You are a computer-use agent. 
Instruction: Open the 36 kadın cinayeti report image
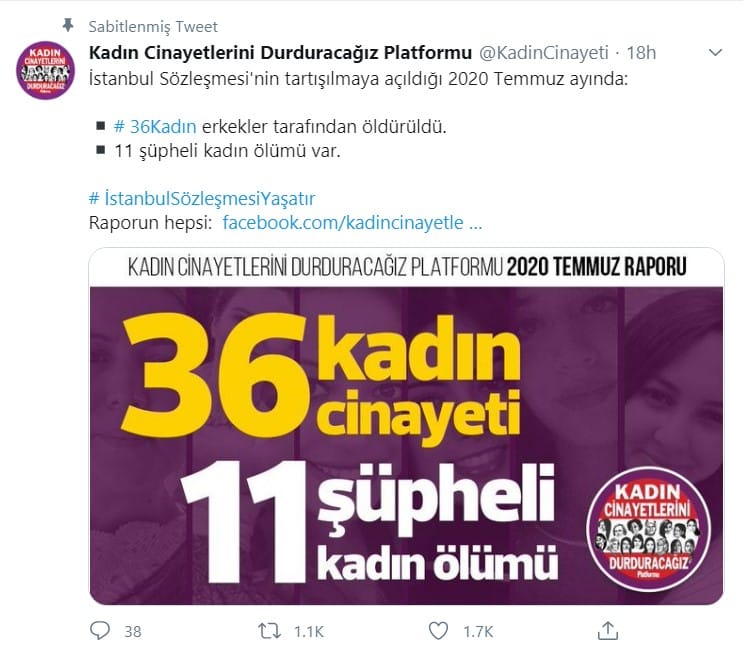(x=407, y=426)
